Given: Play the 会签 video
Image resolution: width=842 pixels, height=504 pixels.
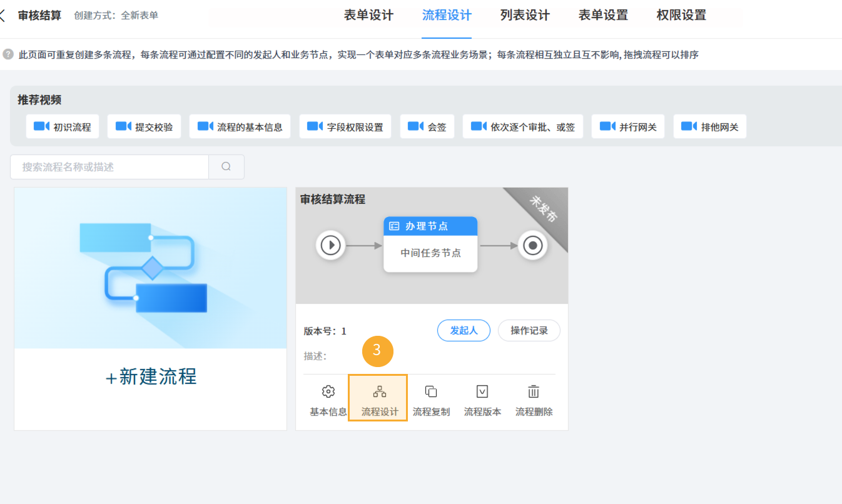Looking at the screenshot, I should click(x=427, y=127).
